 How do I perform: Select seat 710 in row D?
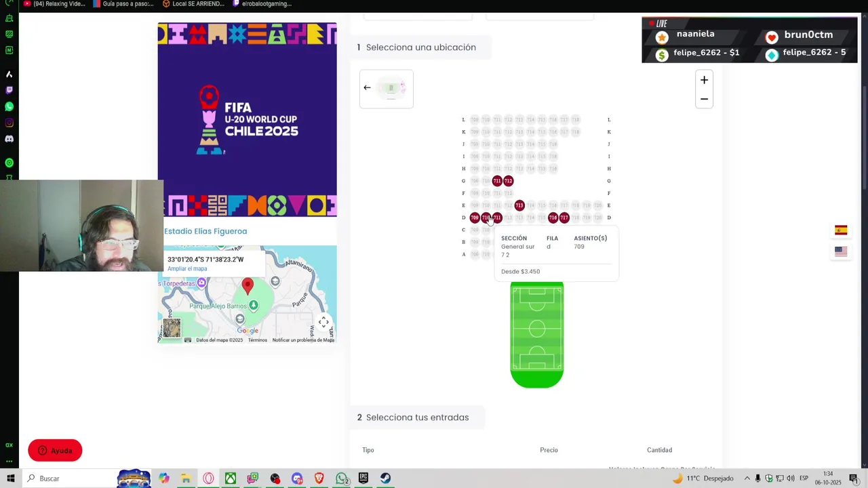pos(486,218)
